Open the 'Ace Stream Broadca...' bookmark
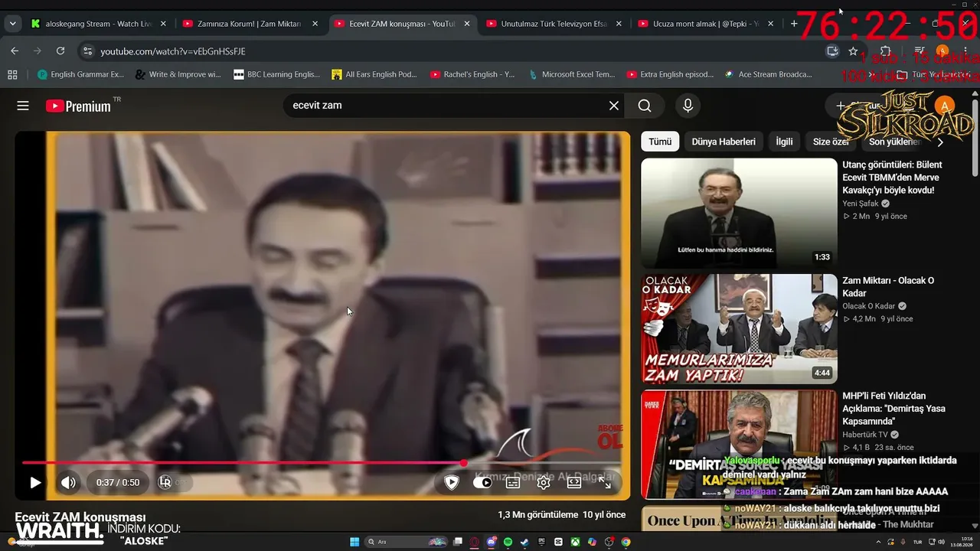 768,74
